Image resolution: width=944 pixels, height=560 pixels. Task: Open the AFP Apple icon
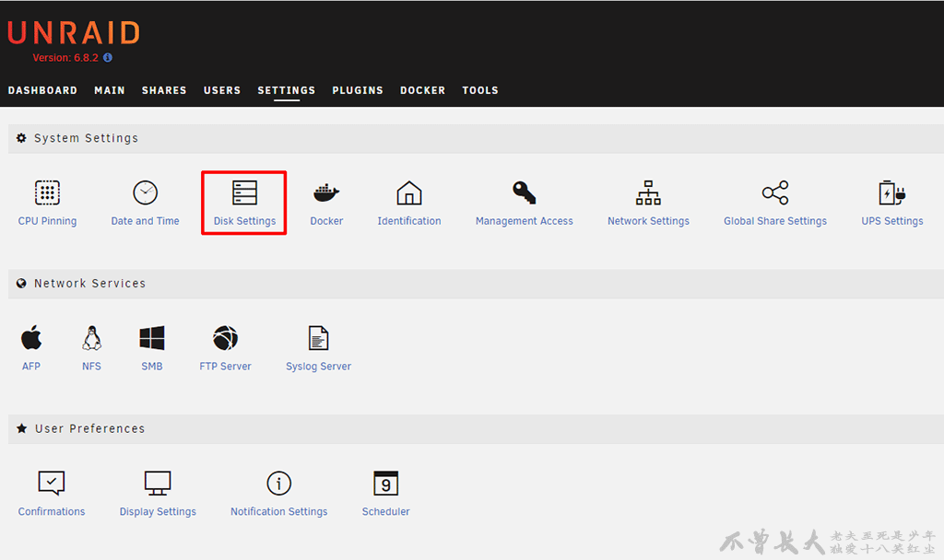(31, 338)
